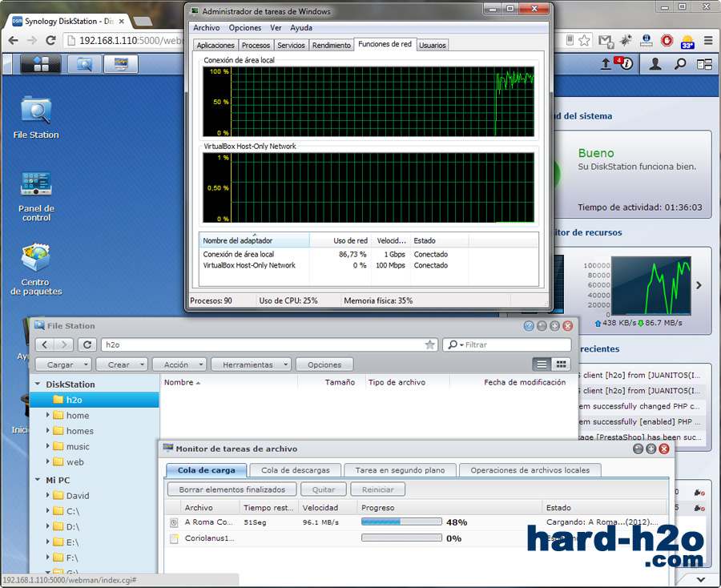Open the Centro de paquetes desktop icon
Screen dimensions: 721x588
pyautogui.click(x=36, y=270)
